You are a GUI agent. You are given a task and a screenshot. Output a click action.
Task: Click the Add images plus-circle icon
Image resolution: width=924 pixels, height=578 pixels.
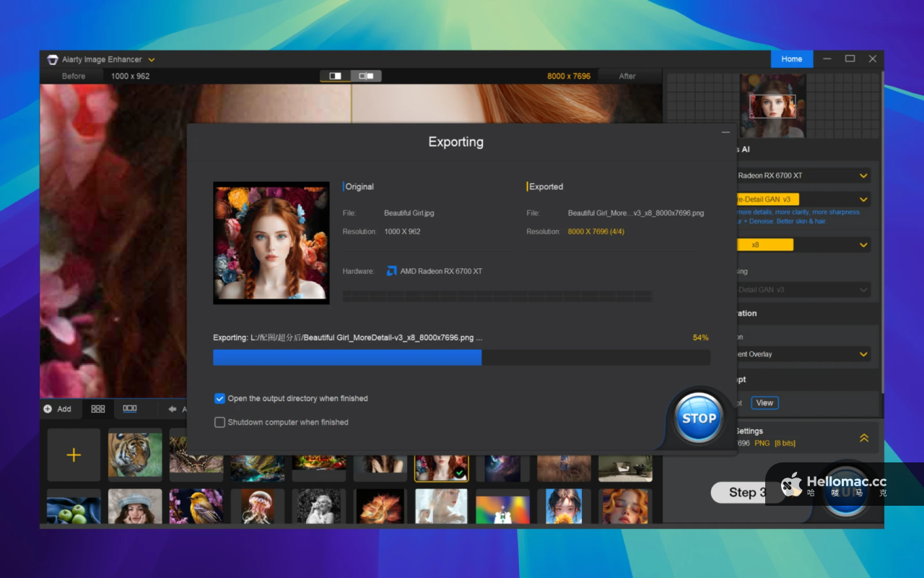(x=48, y=409)
